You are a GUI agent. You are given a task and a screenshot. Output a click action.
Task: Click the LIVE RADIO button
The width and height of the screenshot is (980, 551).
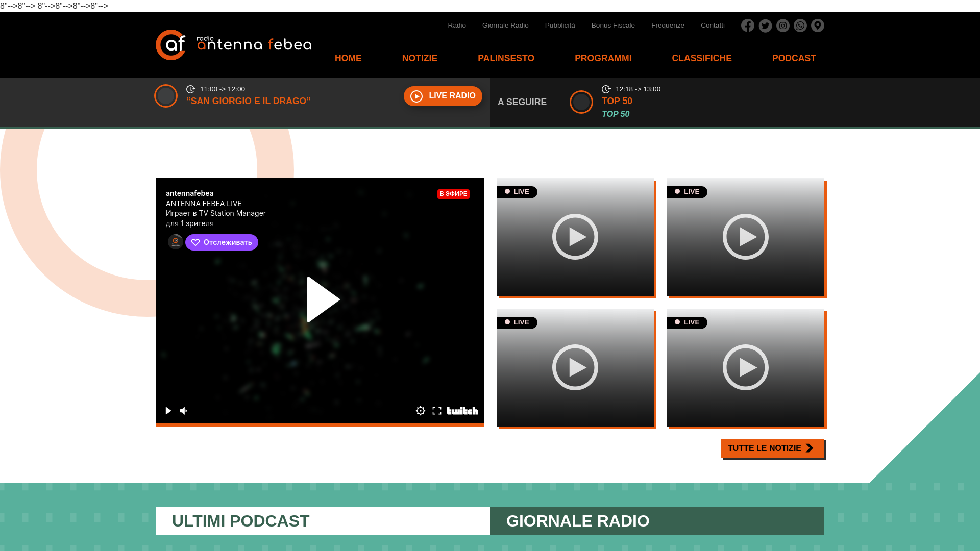443,96
